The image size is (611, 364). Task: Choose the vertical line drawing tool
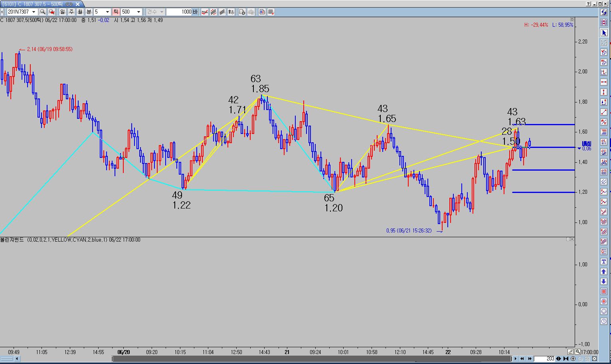click(604, 92)
